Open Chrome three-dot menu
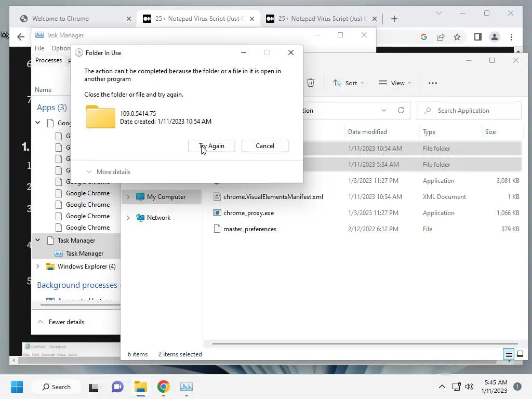This screenshot has width=532, height=399. [x=511, y=37]
